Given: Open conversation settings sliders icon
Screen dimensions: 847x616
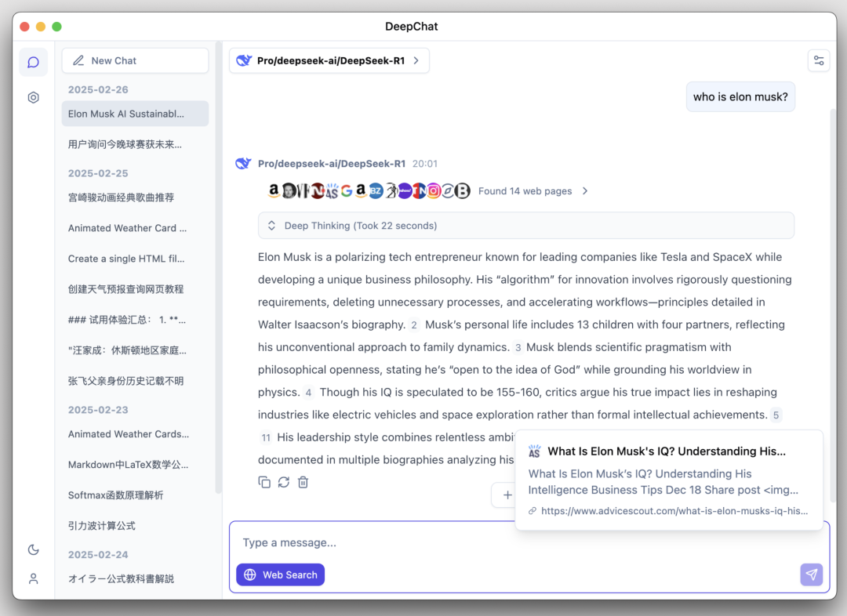Looking at the screenshot, I should coord(818,60).
